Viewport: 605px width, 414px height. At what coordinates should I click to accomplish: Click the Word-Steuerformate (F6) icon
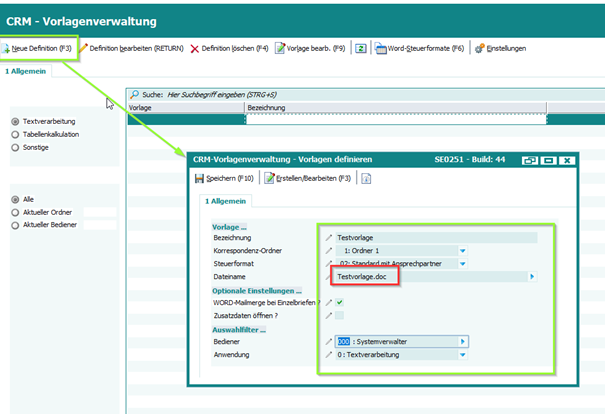point(381,48)
